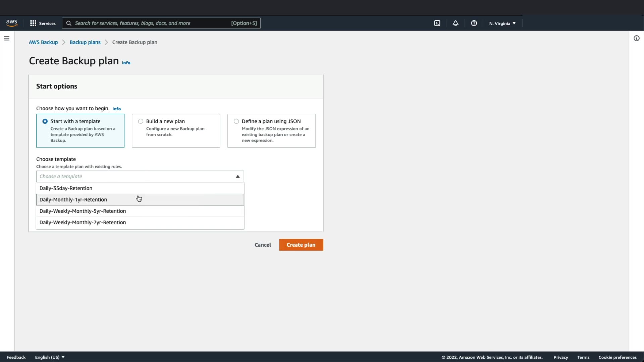This screenshot has width=644, height=362.
Task: Click the AWS logo home icon
Action: (12, 23)
